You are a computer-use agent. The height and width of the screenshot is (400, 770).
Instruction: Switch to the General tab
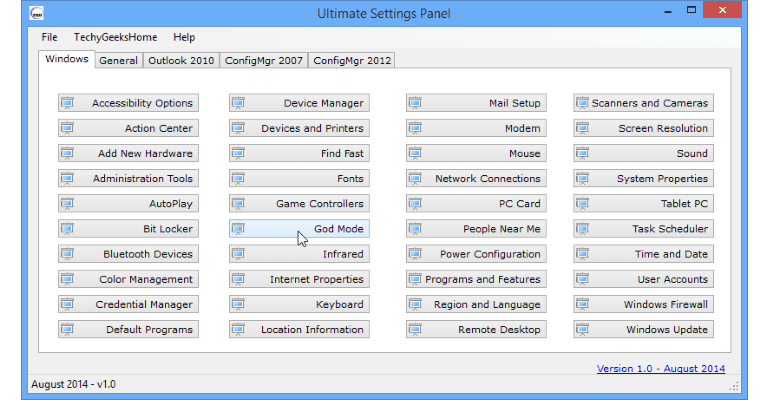point(118,60)
